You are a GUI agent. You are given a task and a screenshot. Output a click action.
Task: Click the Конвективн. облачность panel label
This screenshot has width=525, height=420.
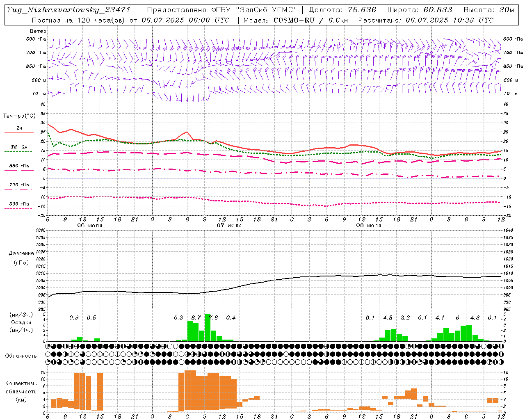click(x=21, y=387)
